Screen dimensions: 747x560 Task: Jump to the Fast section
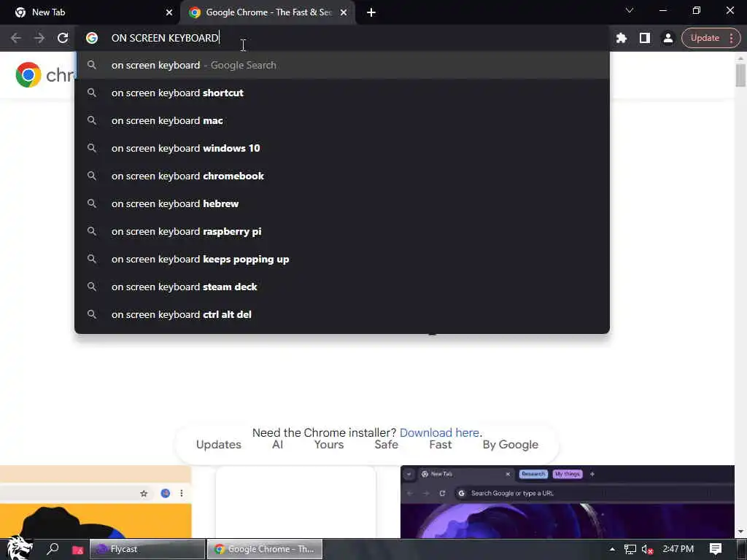point(440,445)
